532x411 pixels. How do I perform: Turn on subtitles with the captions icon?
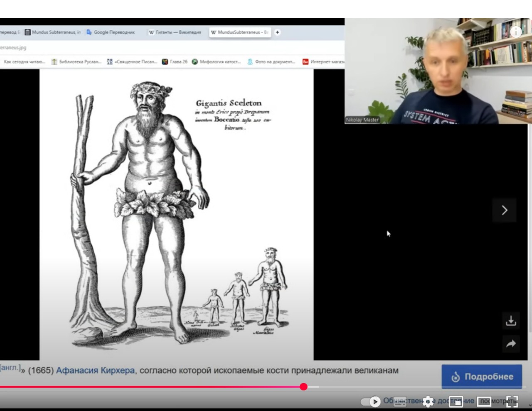point(400,401)
